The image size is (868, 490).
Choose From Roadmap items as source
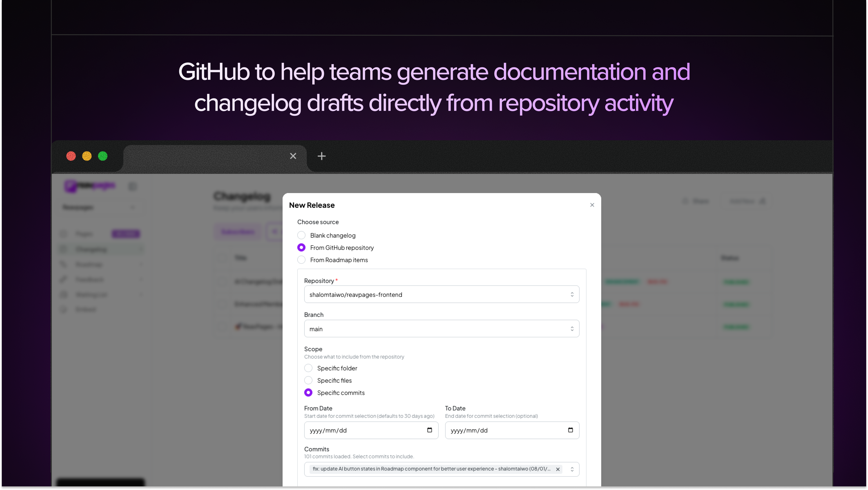tap(301, 260)
